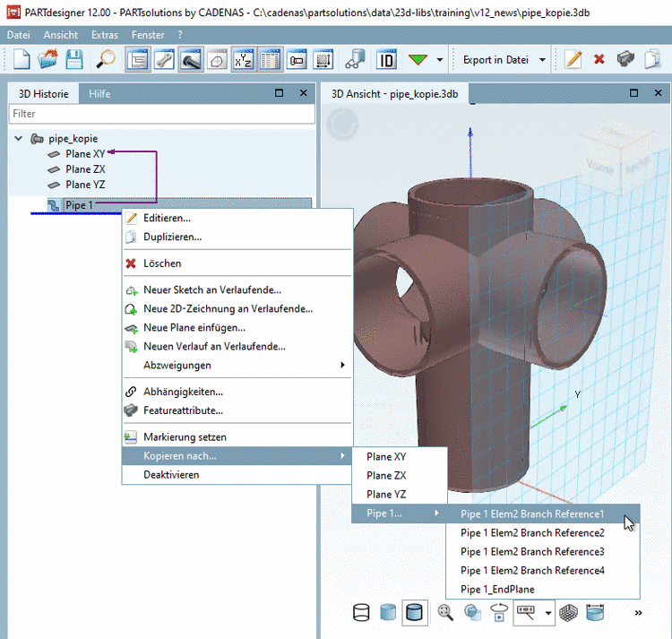Click the green triangle toolbar icon
The image size is (672, 639).
pyautogui.click(x=418, y=59)
